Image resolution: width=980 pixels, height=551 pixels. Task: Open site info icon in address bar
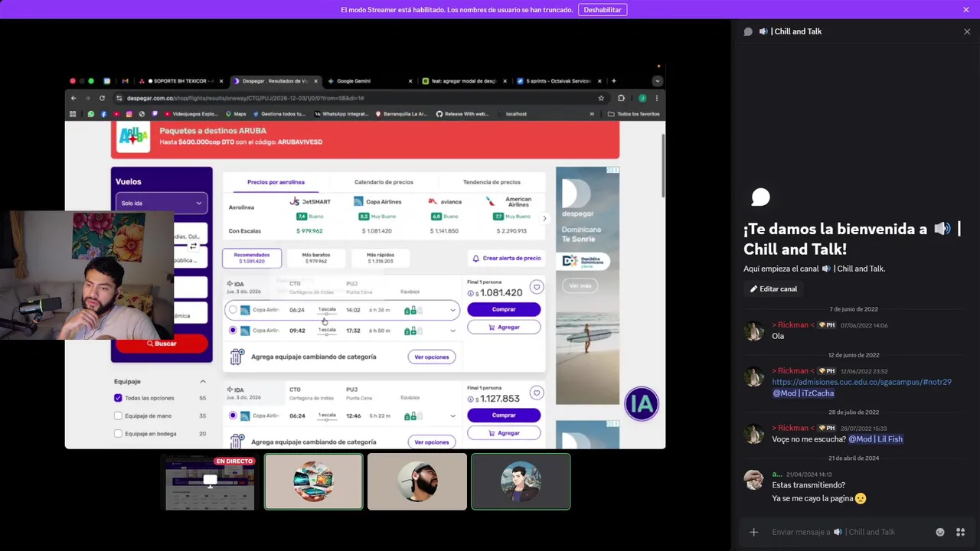[119, 98]
